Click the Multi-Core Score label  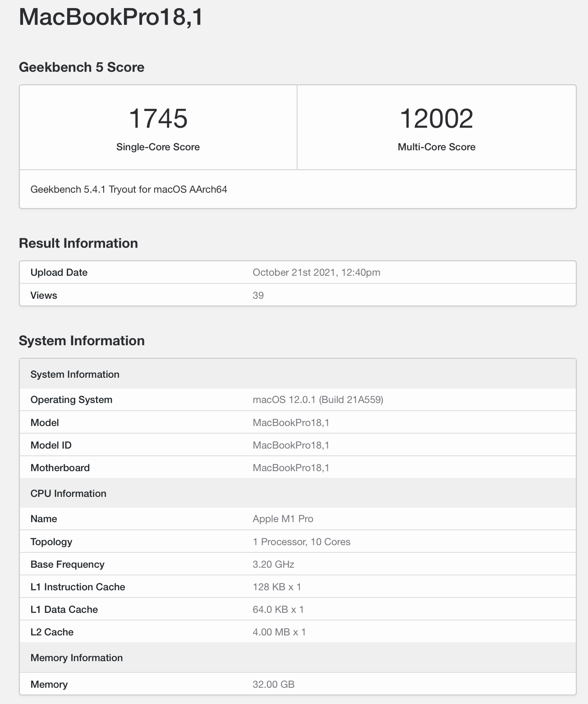coord(436,147)
